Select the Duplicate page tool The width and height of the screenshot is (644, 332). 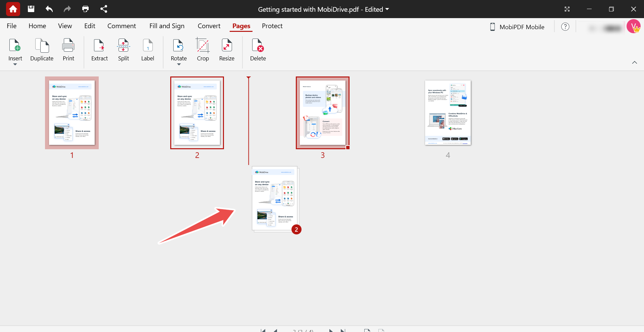(42, 50)
